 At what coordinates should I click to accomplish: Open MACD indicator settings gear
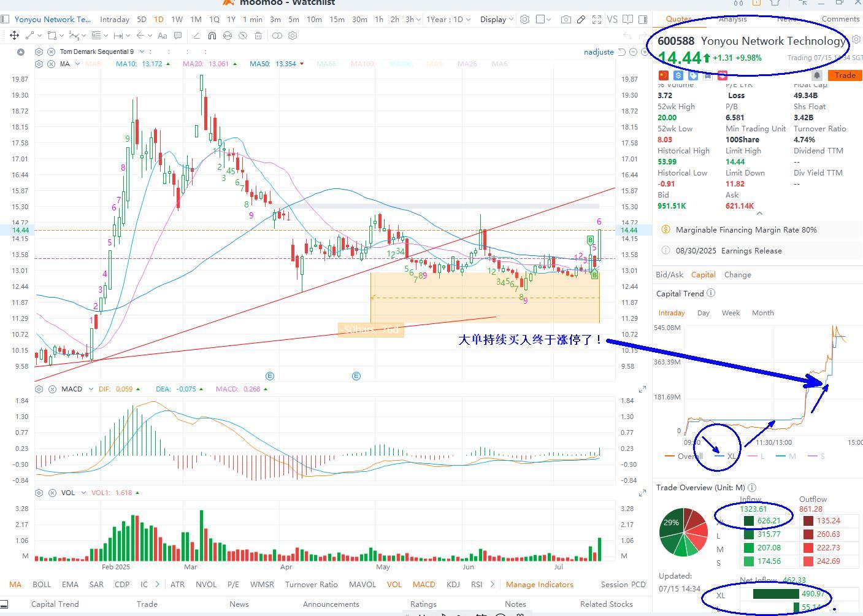pos(39,389)
